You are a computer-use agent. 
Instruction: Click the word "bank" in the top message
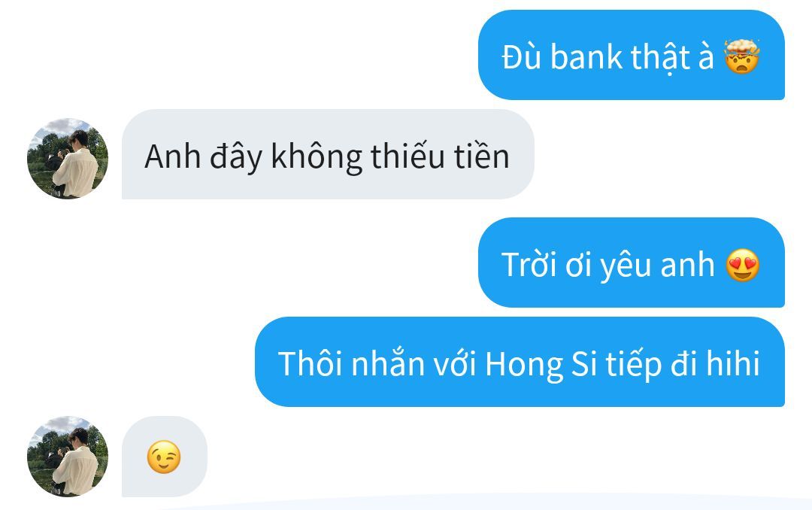pos(586,56)
